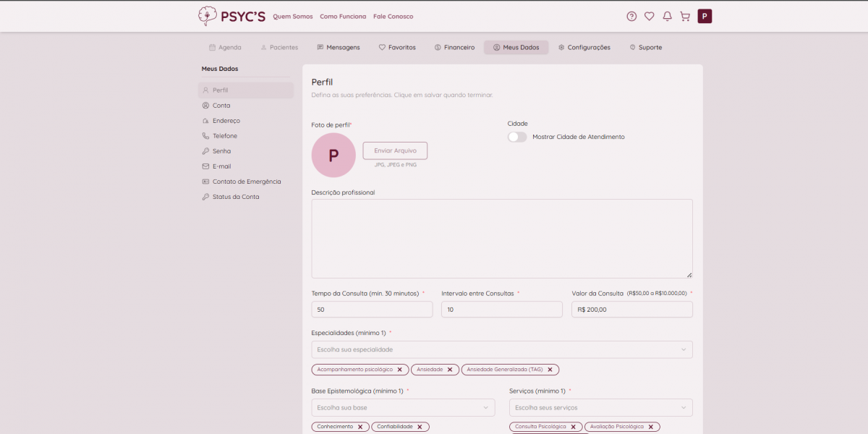Open the user profile avatar menu
This screenshot has height=434, width=868.
(x=705, y=16)
